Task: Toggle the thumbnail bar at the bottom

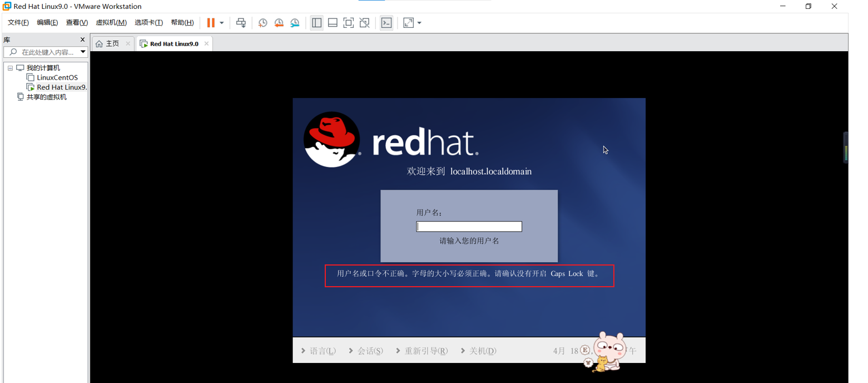Action: coord(333,22)
